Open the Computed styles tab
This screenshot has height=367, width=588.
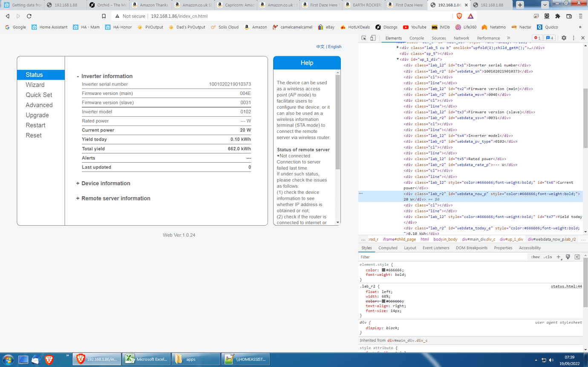pyautogui.click(x=388, y=248)
